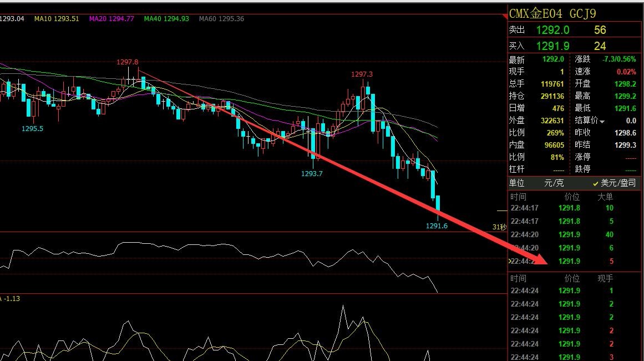Click the MA10 indicator label
Image resolution: width=644 pixels, height=361 pixels.
[57, 19]
